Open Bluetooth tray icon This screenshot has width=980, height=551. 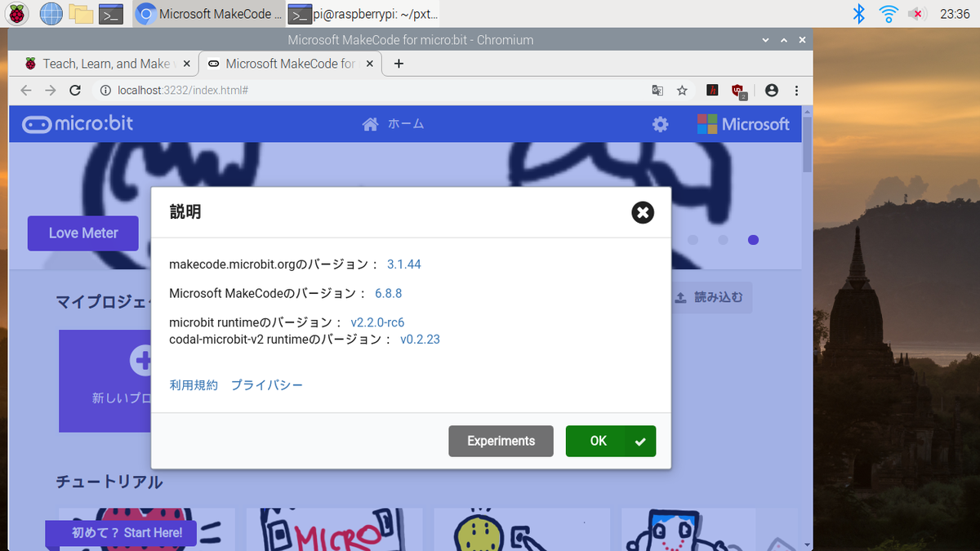pyautogui.click(x=858, y=13)
